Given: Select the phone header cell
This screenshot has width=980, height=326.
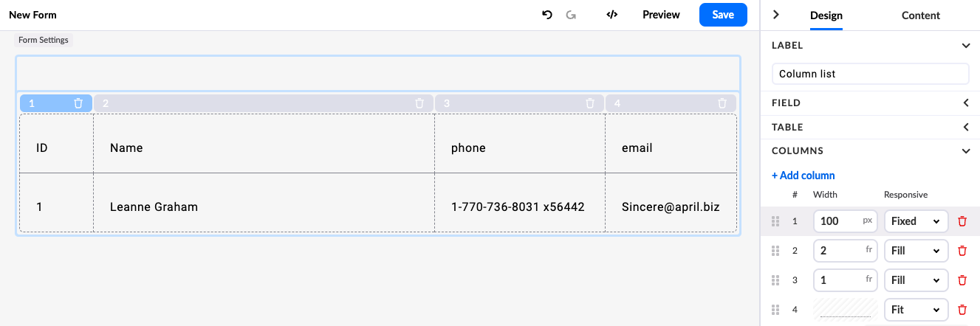Looking at the screenshot, I should (x=520, y=144).
